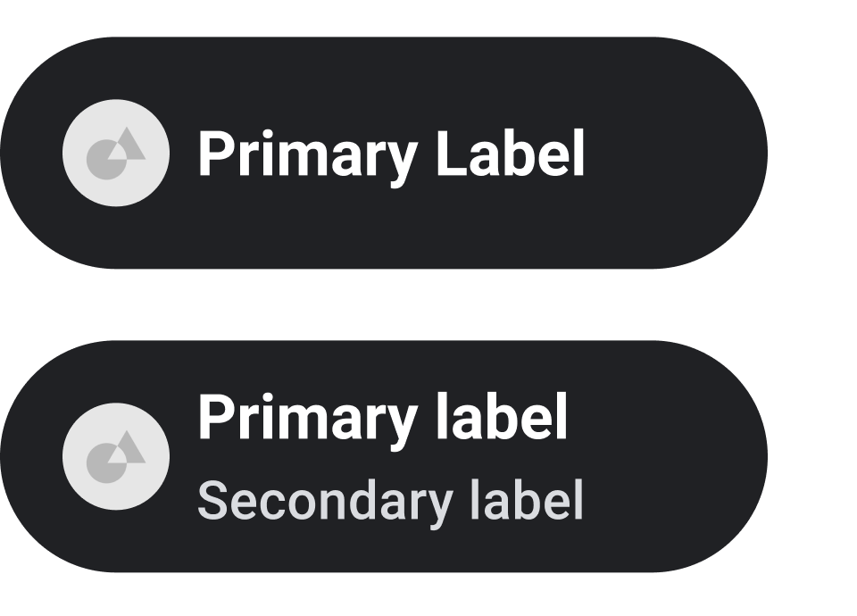Screen dimensions: 857x616
Task: Click the avatar icon in the top chip
Action: pos(116,153)
